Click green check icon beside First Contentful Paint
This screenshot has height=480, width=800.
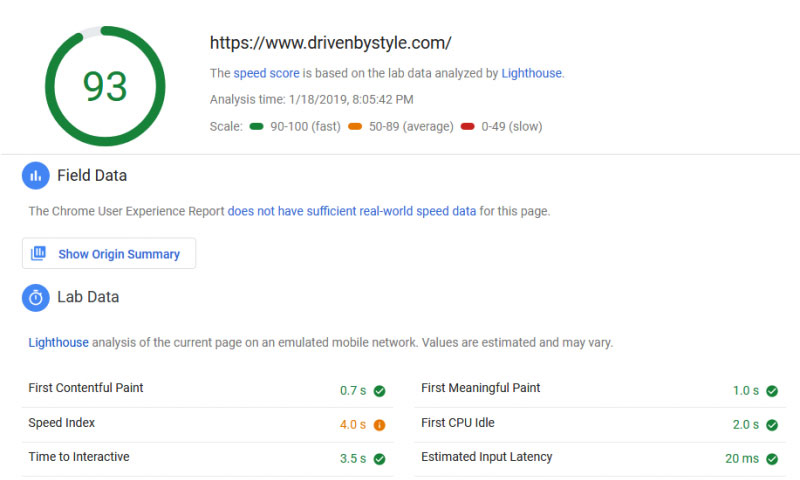(x=379, y=391)
